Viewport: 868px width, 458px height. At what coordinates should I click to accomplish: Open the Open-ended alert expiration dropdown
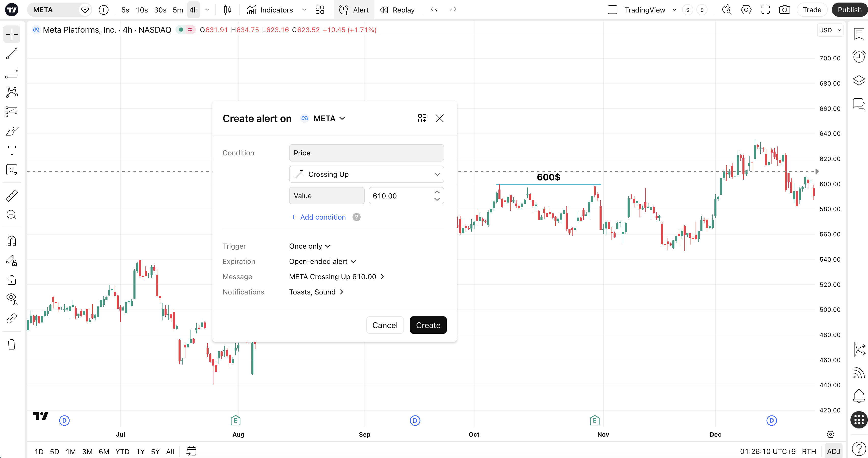(322, 262)
